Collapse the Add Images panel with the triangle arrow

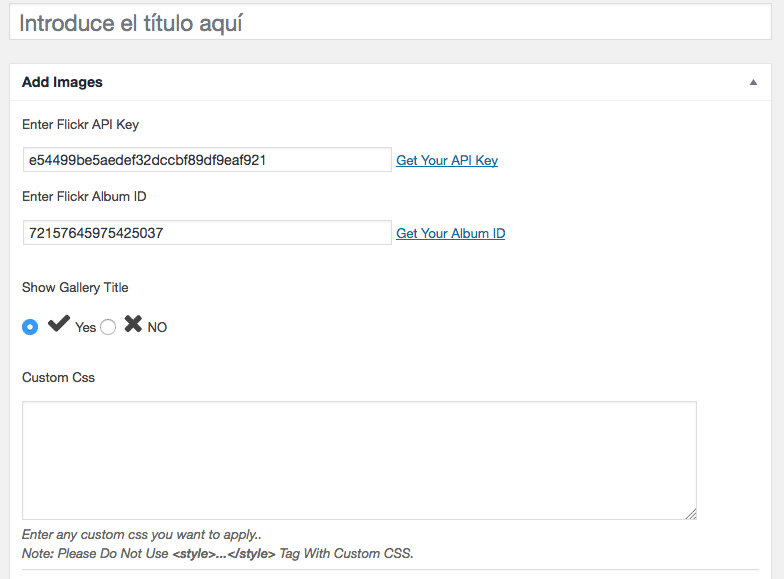753,82
